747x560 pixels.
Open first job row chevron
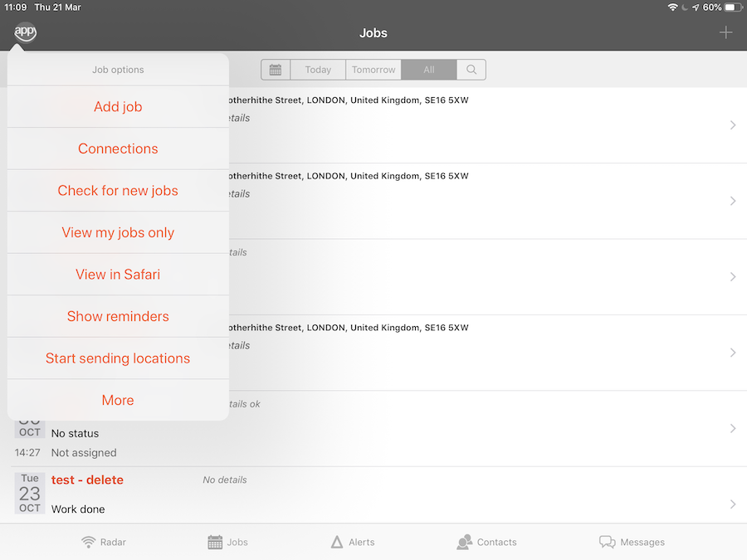(732, 125)
